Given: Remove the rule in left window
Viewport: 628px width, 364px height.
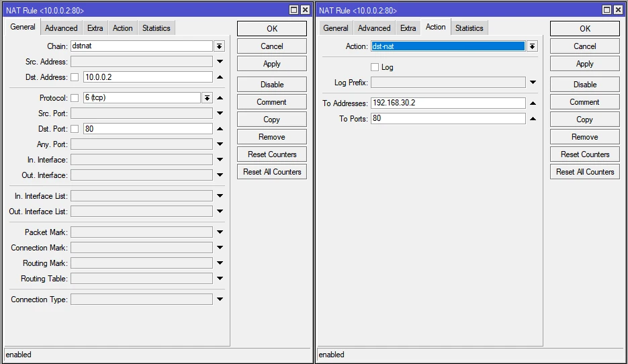Looking at the screenshot, I should pos(272,137).
